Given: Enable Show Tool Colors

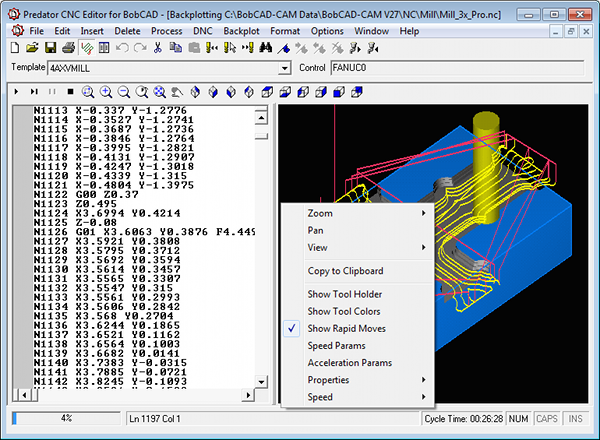Looking at the screenshot, I should 344,311.
